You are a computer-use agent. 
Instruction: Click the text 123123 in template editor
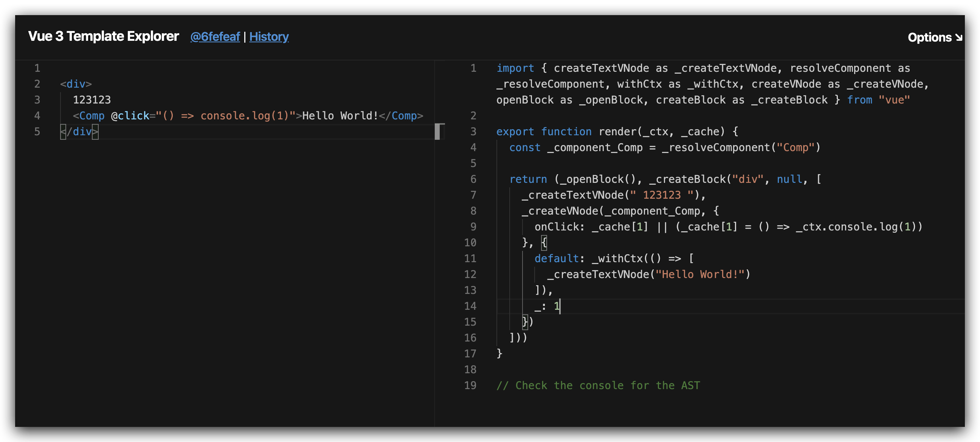(91, 100)
